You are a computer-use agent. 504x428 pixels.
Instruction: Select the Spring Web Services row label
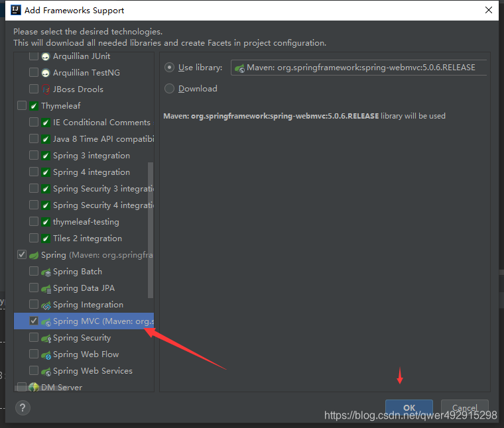pyautogui.click(x=93, y=371)
